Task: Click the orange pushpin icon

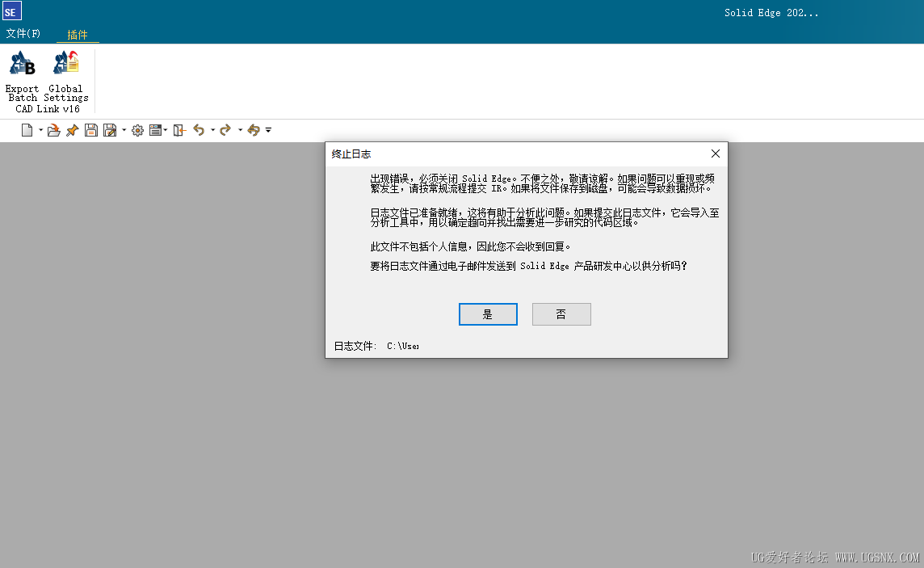Action: coord(72,130)
